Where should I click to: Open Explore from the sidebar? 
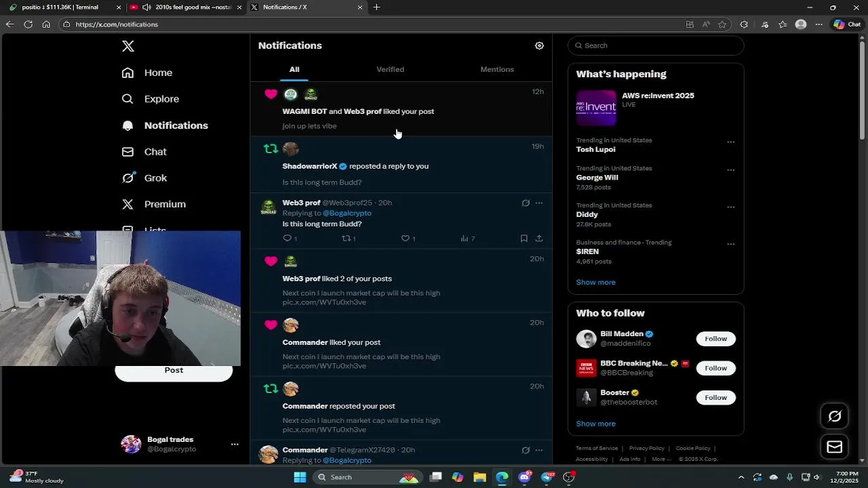tap(151, 99)
